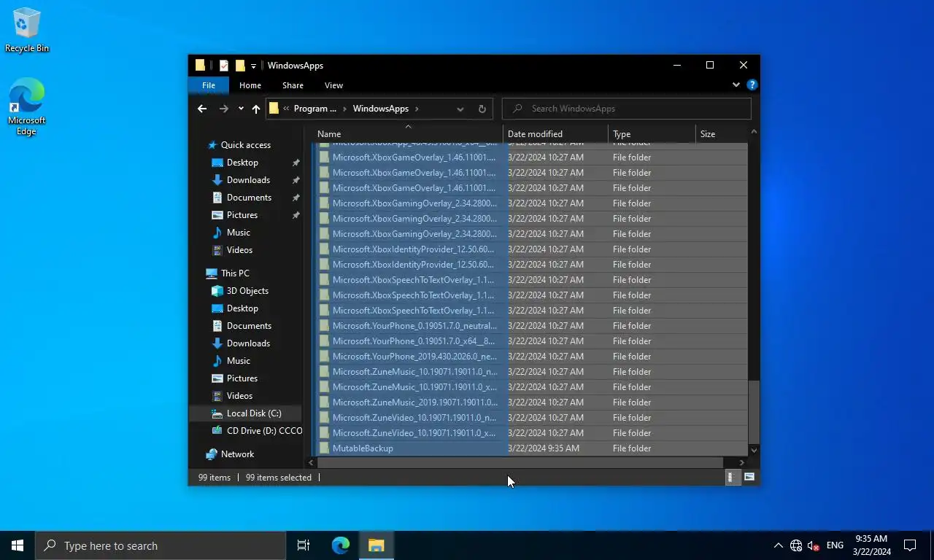This screenshot has width=934, height=560.
Task: Select the MutableBackup folder name
Action: (363, 448)
